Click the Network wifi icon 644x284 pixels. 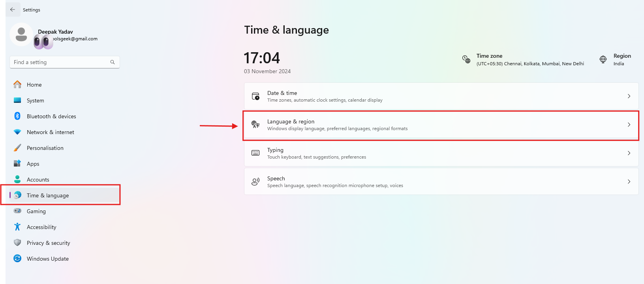pyautogui.click(x=17, y=132)
